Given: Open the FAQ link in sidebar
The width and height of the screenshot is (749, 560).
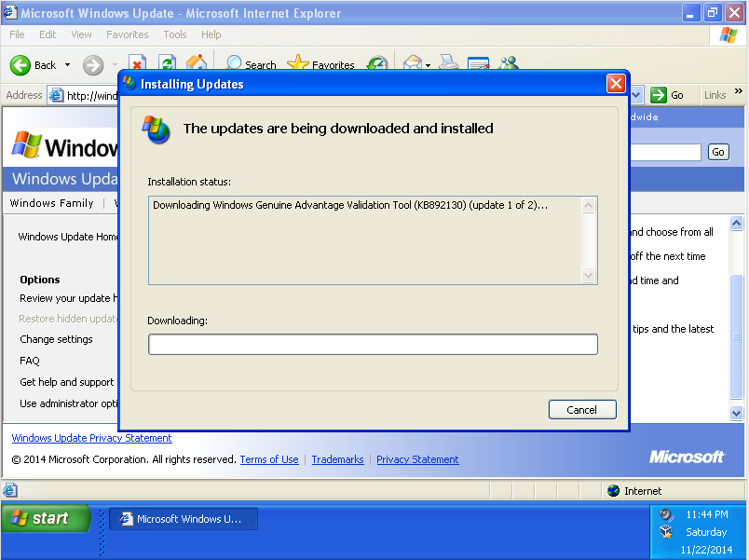Looking at the screenshot, I should tap(30, 361).
